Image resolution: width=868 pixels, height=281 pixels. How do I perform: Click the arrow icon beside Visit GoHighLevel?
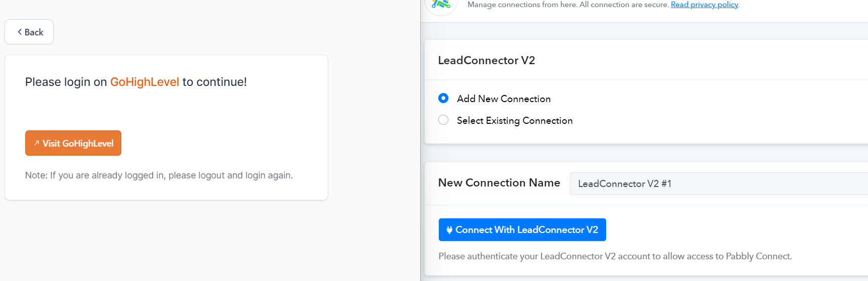pyautogui.click(x=36, y=143)
